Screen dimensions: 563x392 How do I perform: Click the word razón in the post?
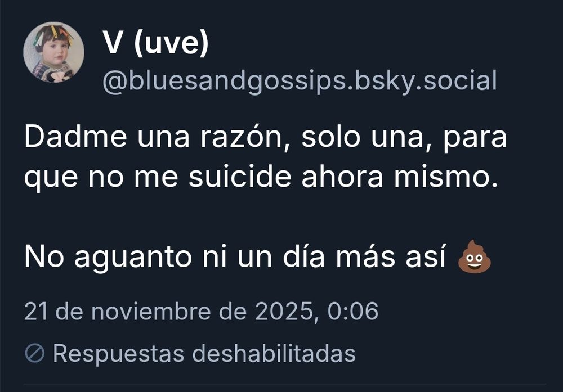click(242, 138)
